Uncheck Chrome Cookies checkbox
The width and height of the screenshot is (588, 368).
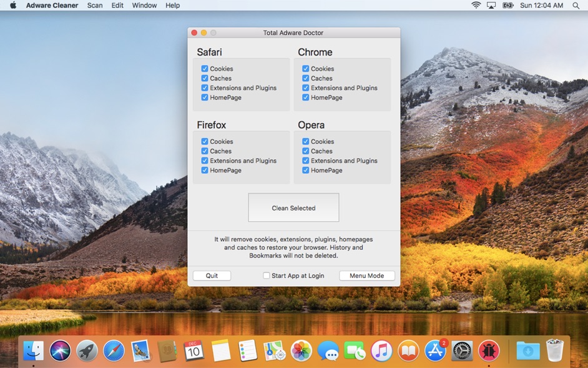point(305,68)
